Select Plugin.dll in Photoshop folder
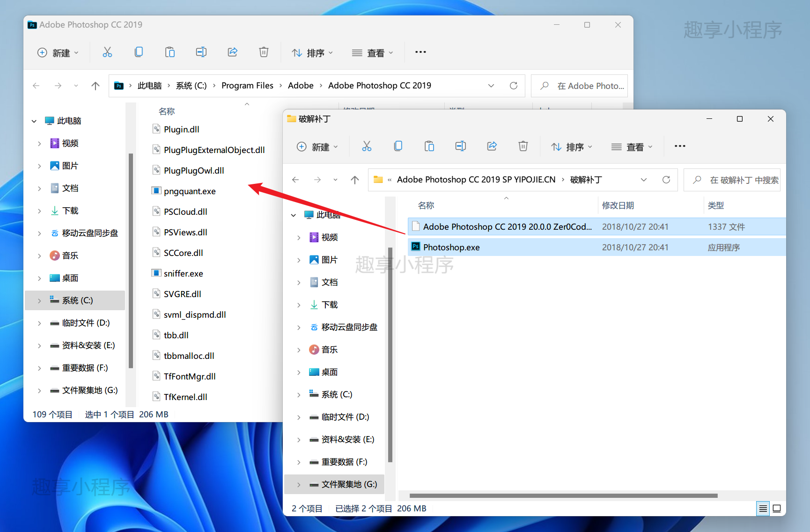810x532 pixels. coord(182,129)
